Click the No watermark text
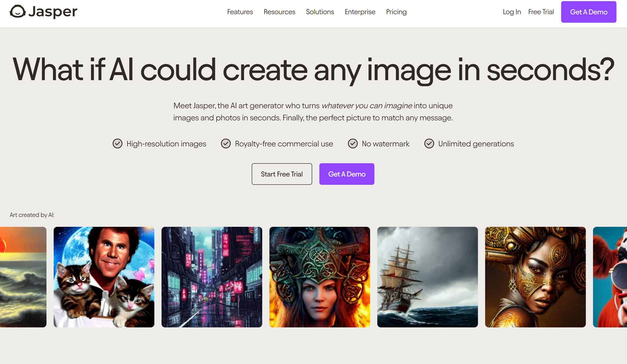The image size is (627, 364). click(x=386, y=144)
